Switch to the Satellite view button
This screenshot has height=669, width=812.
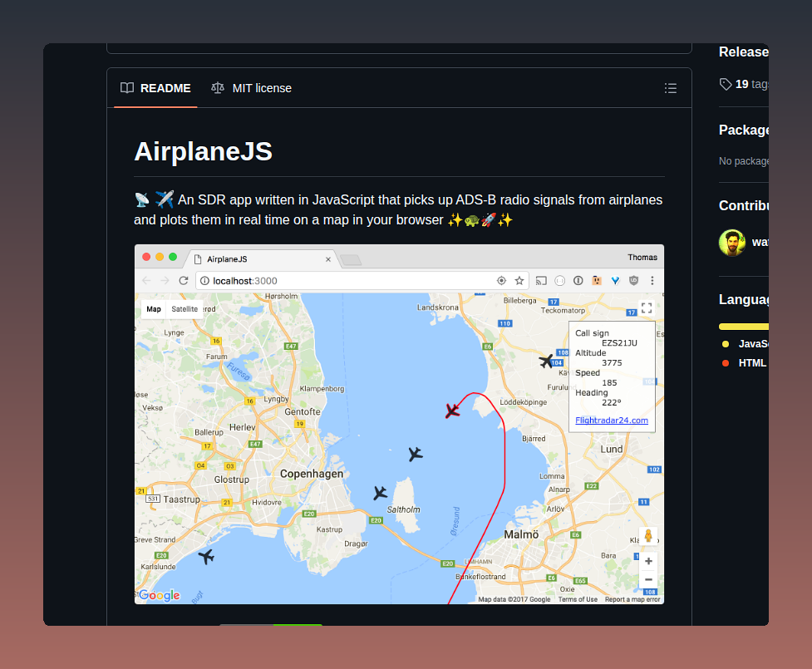[185, 309]
